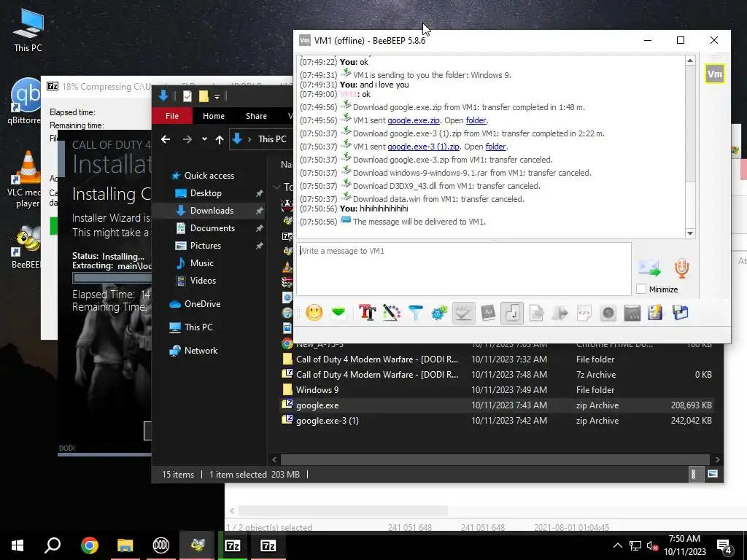Screen dimensions: 747x560
Task: Select the 'Windows 9' folder row
Action: (x=498, y=390)
